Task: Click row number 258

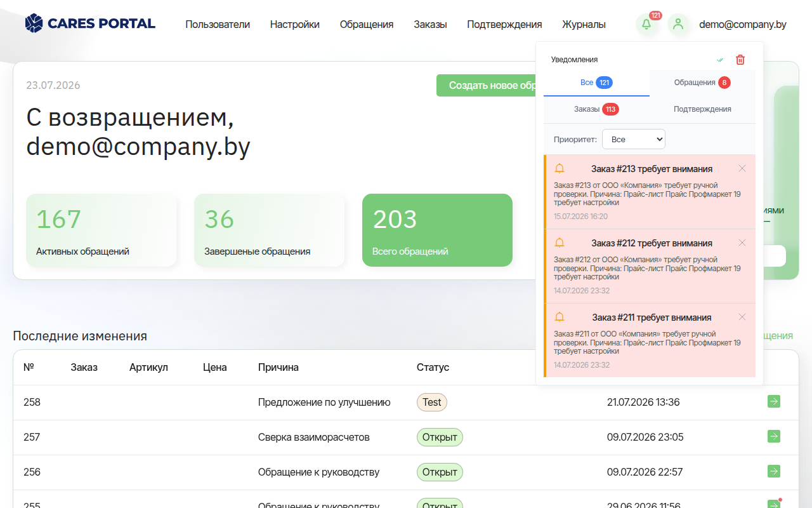Action: click(32, 402)
